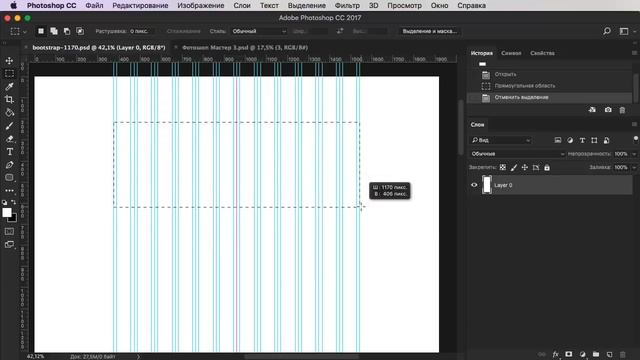The image size is (640, 360).
Task: Choose Subtract from selection mode
Action: point(67,31)
